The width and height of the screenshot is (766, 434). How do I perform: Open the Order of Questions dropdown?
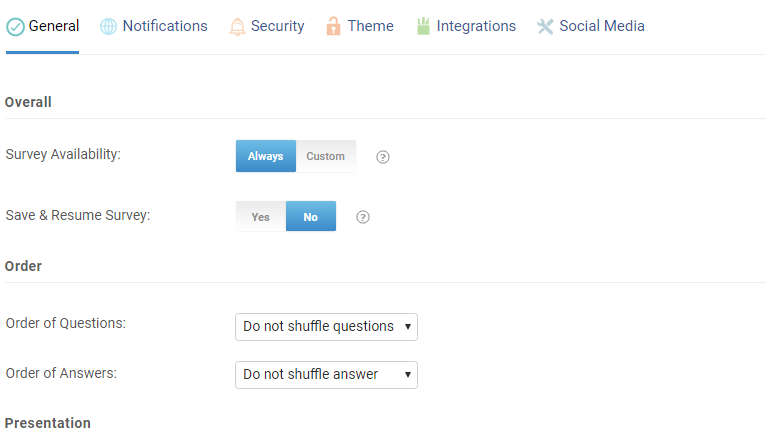tap(326, 327)
